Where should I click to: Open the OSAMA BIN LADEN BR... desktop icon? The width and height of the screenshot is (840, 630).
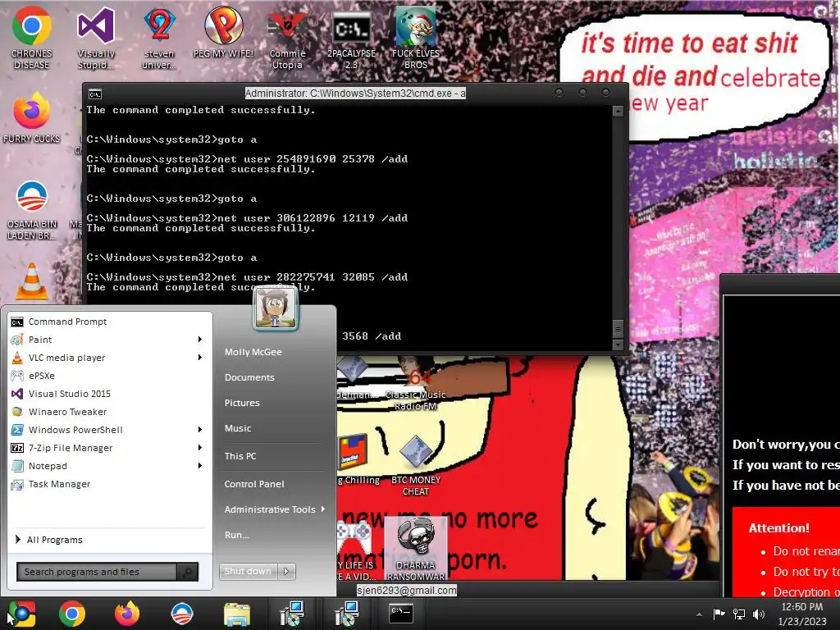(32, 210)
